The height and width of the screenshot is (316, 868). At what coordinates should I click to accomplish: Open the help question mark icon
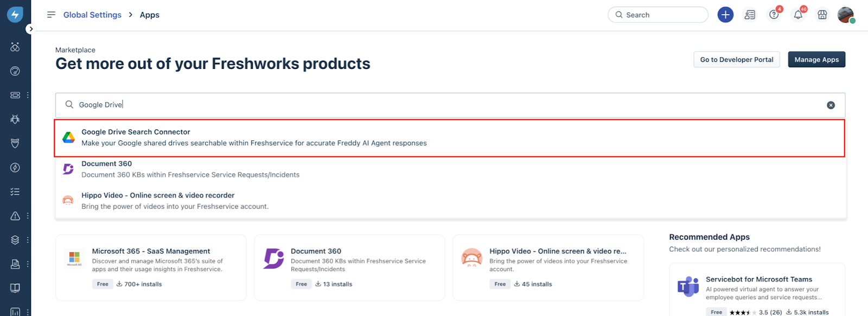click(x=774, y=15)
